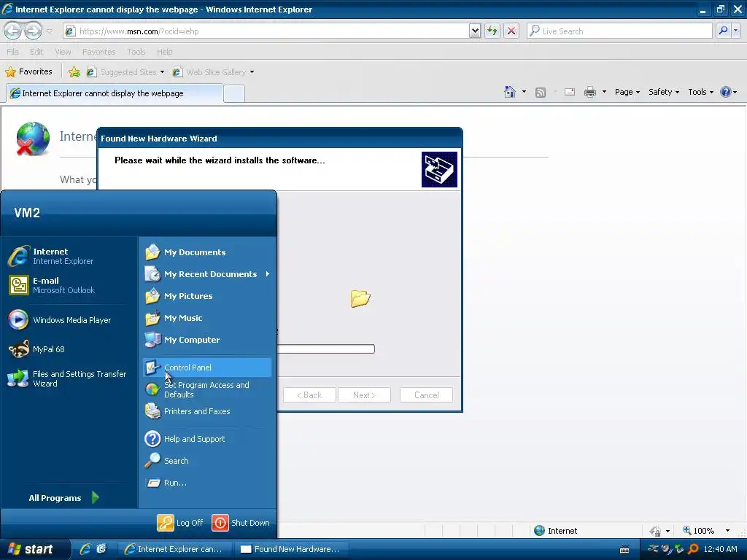Open the Favorites center button
The image size is (747, 560).
(28, 71)
